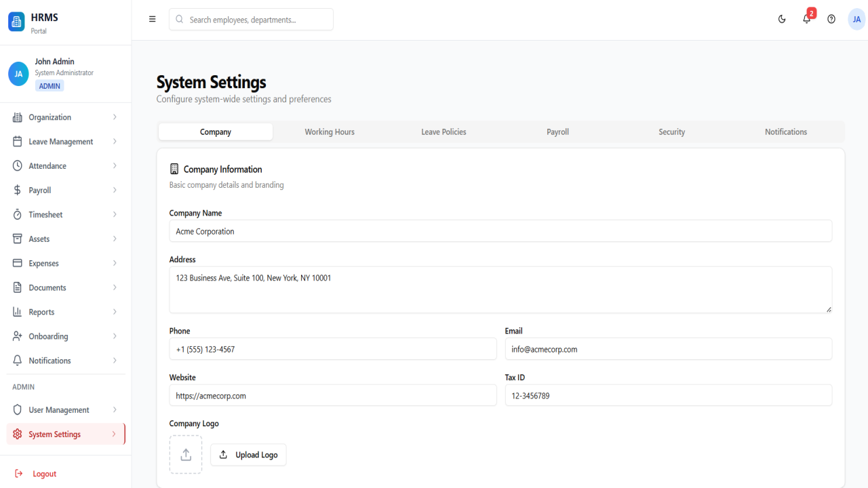868x488 pixels.
Task: Expand the Documents chevron
Action: (115, 288)
